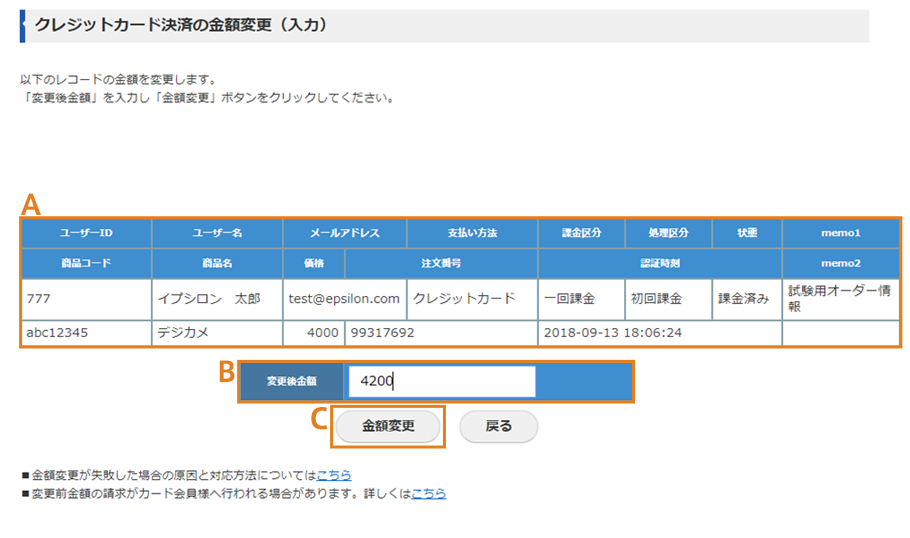Click the 戻る button

click(498, 426)
